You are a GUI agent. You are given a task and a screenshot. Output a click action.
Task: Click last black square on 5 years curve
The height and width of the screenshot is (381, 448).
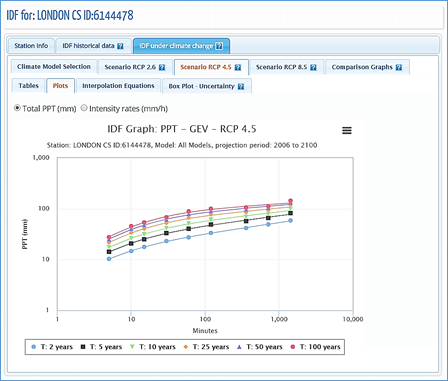pos(290,213)
